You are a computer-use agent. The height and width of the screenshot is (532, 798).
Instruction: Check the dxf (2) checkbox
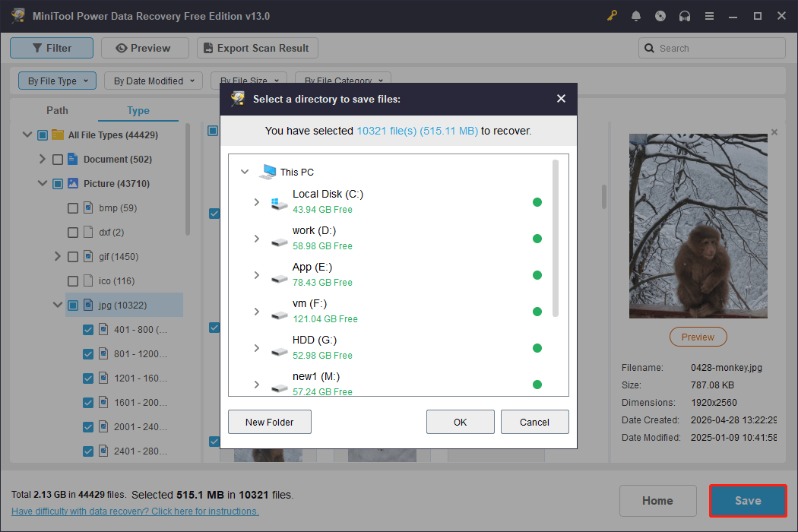[x=73, y=233]
